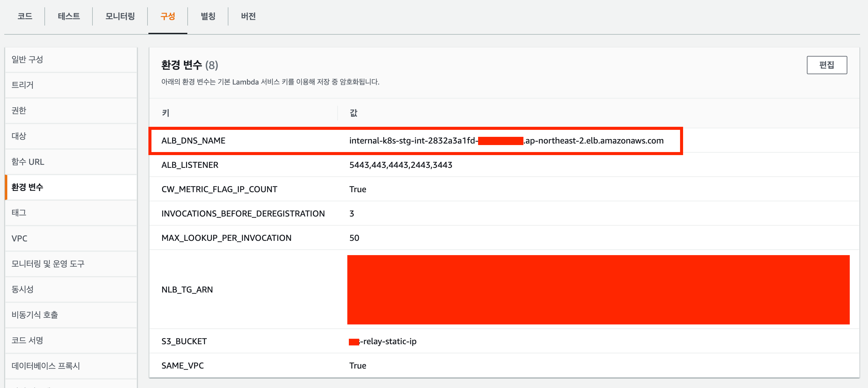Go to the 별칭 tab
The width and height of the screenshot is (868, 388).
[x=208, y=16]
